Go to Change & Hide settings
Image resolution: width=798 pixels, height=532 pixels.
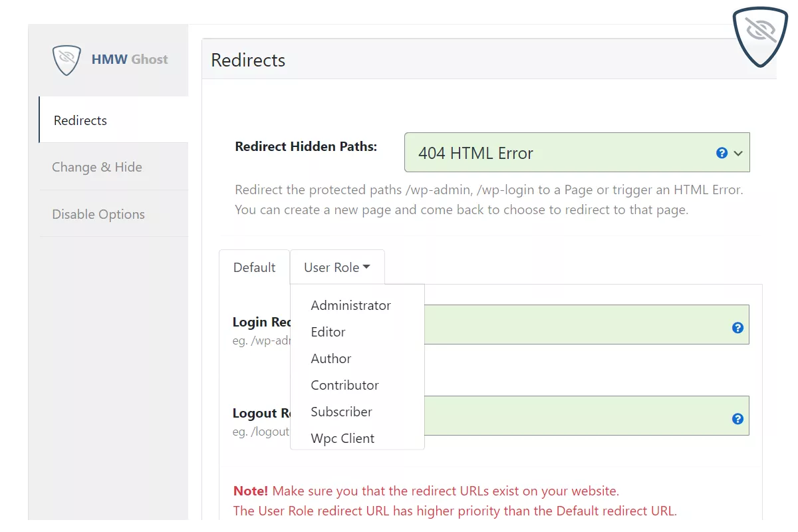tap(97, 167)
